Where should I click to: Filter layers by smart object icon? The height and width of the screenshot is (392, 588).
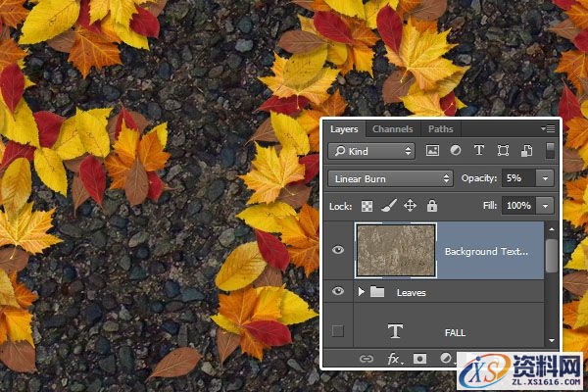pos(526,151)
